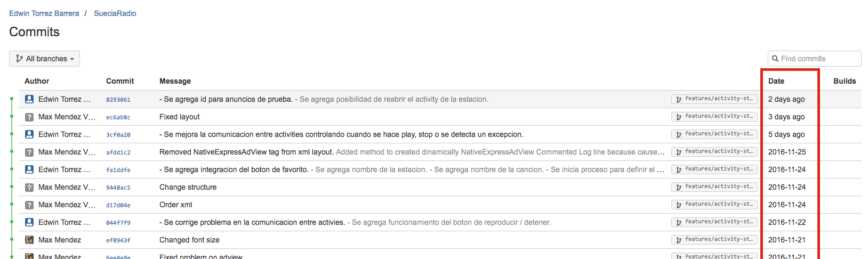Click unknown-user avatar on Fixed layout commit
The width and height of the screenshot is (868, 259).
pos(29,117)
